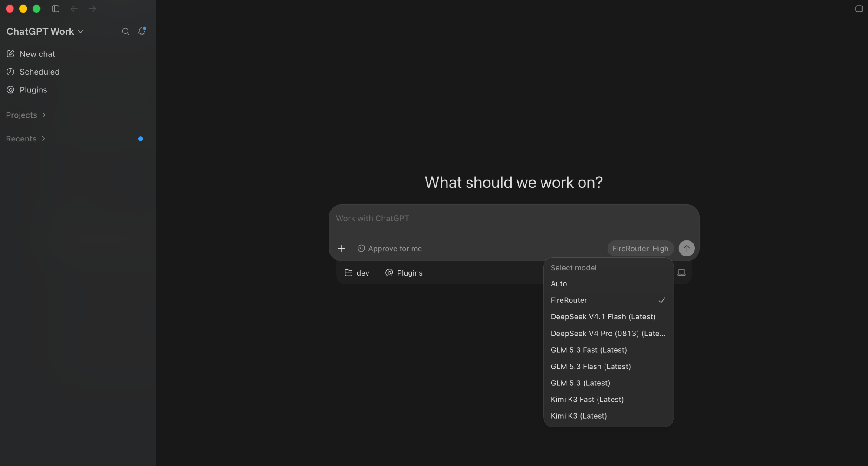The image size is (868, 466).
Task: Pick DeepSeek V4.1 Flash (Latest)
Action: [x=608, y=317]
